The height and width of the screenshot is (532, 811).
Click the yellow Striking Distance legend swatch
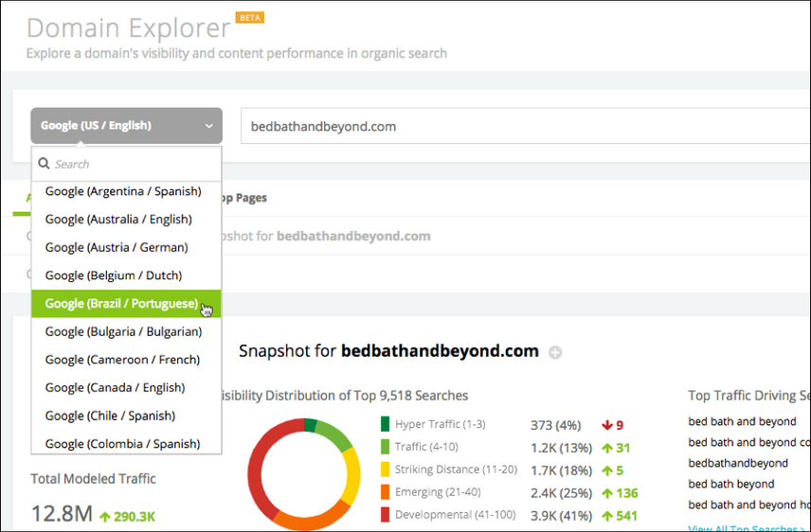click(x=385, y=470)
